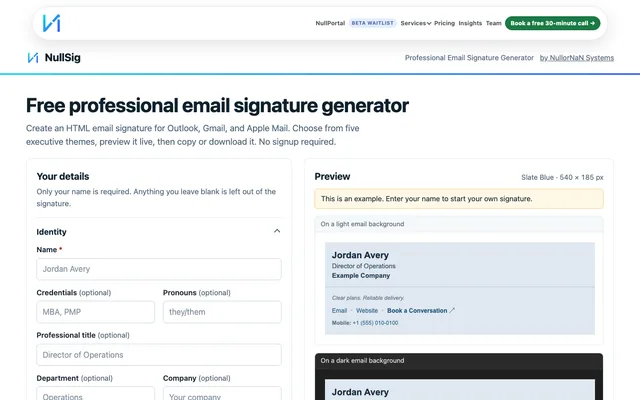This screenshot has width=640, height=400.
Task: Focus the Name input field
Action: coord(159,269)
